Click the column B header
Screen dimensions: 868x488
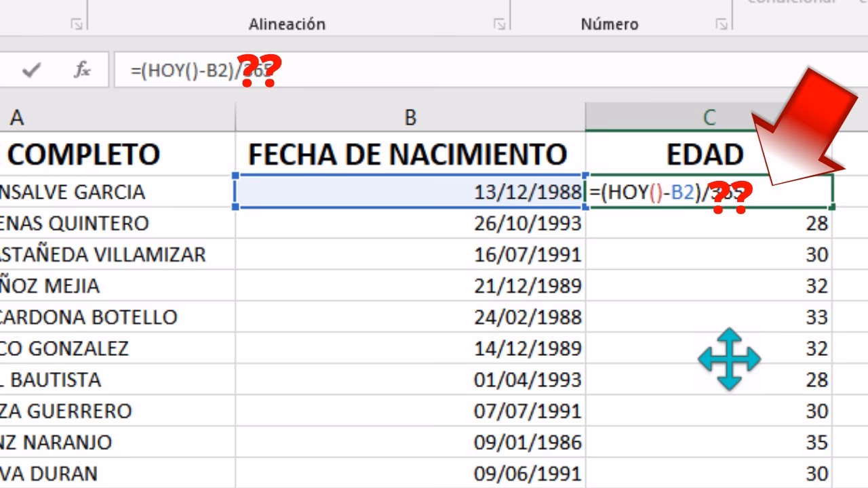click(x=410, y=117)
